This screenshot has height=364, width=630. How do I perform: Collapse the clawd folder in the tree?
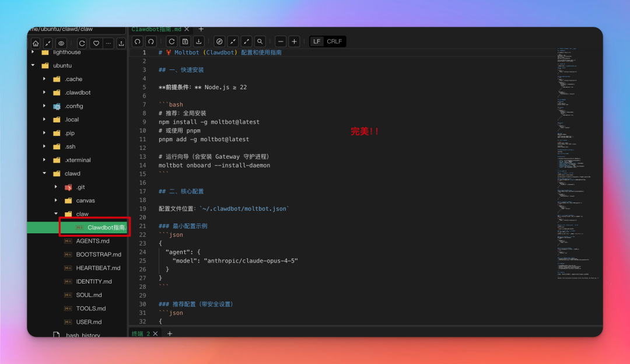point(44,173)
